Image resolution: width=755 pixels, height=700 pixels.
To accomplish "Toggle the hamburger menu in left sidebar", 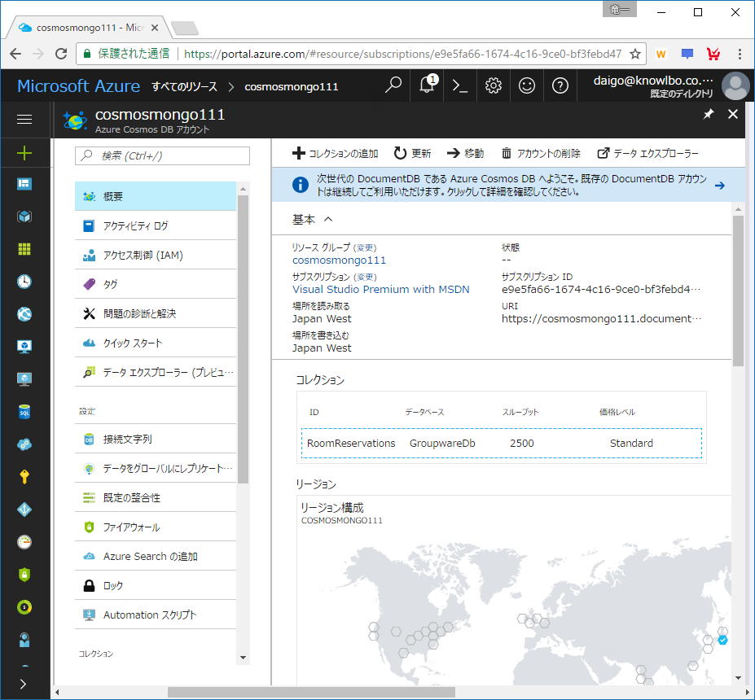I will [24, 119].
